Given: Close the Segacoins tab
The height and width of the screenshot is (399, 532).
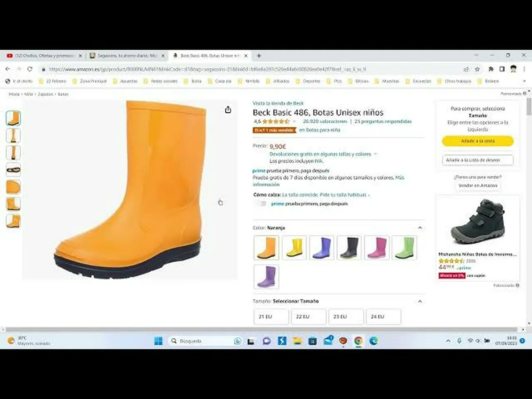Looking at the screenshot, I should click(163, 56).
